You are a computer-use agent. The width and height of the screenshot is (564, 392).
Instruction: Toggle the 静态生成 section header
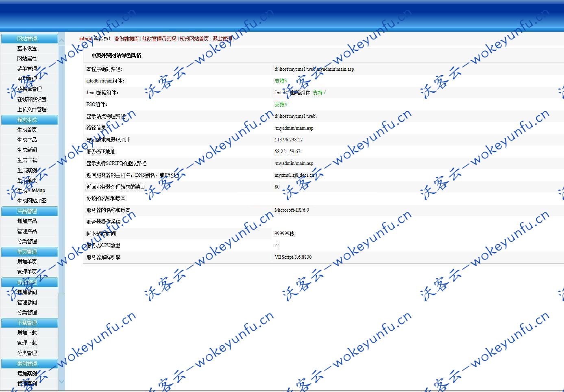point(29,120)
